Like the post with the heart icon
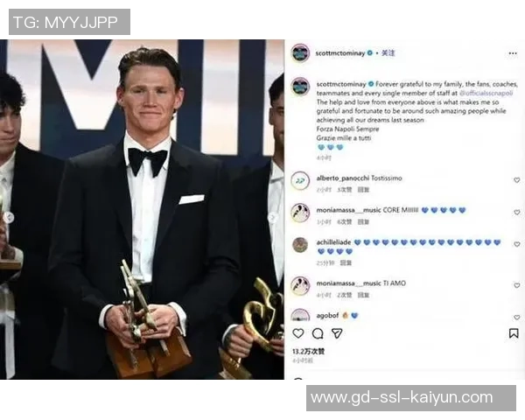This screenshot has height=420, width=525. coord(298,333)
